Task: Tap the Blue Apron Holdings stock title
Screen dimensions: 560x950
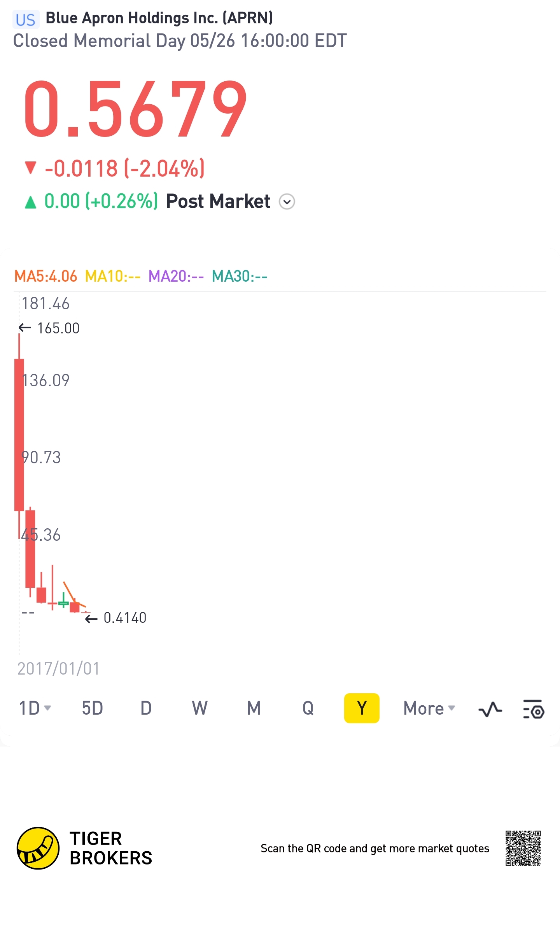Action: pos(159,18)
